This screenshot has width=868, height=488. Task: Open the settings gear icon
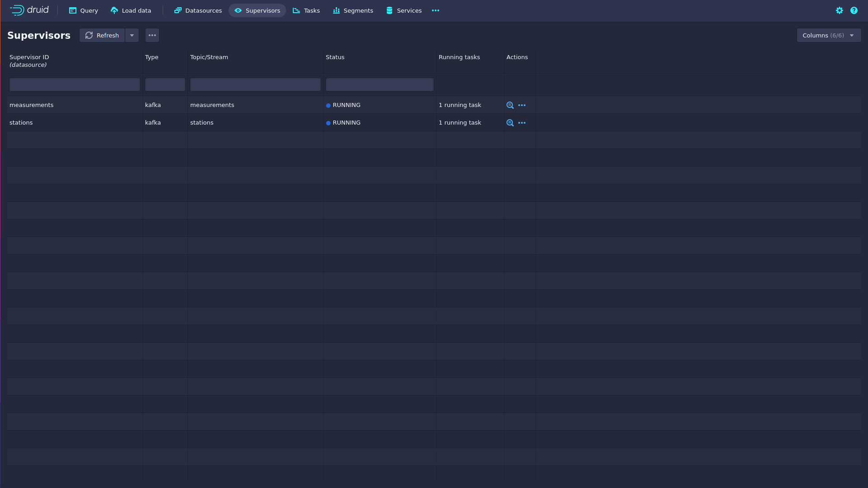[839, 10]
